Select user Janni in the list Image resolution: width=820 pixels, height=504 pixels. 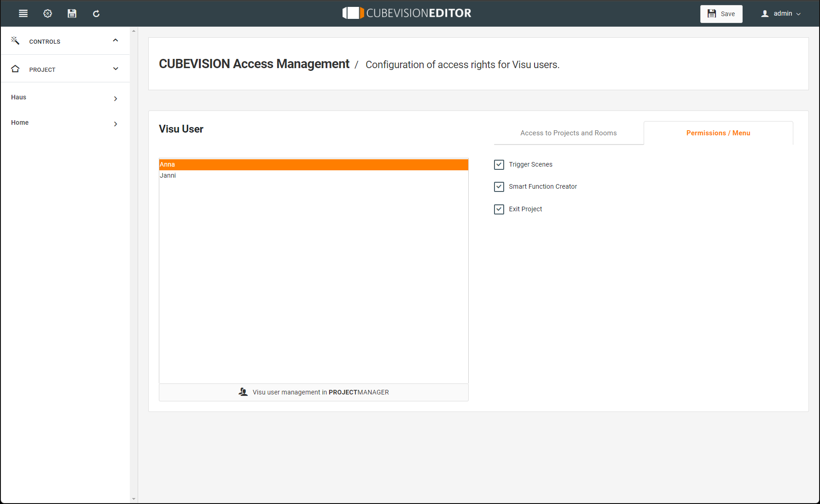click(x=314, y=176)
